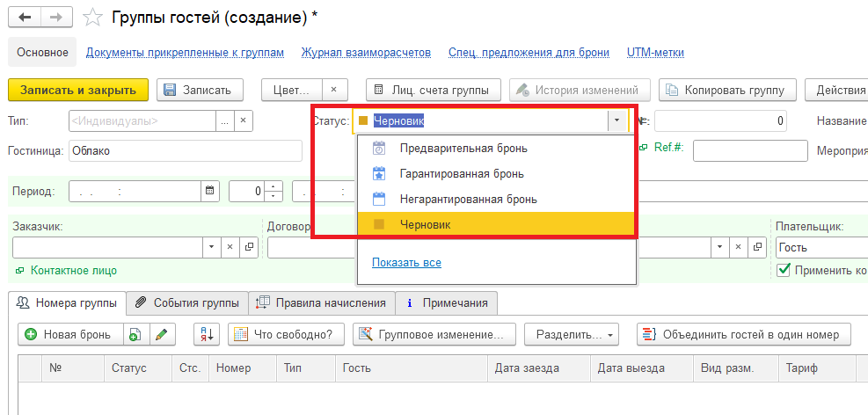Click the Период start date field
Image resolution: width=868 pixels, height=415 pixels.
pyautogui.click(x=135, y=191)
